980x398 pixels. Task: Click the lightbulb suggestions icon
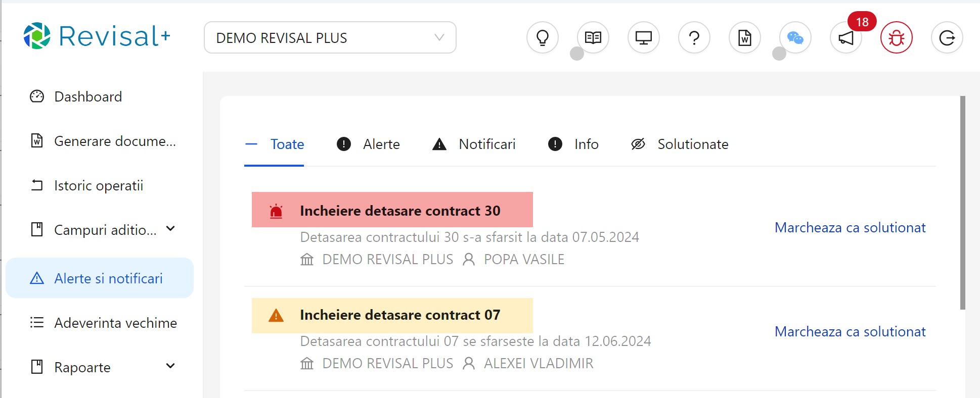543,37
